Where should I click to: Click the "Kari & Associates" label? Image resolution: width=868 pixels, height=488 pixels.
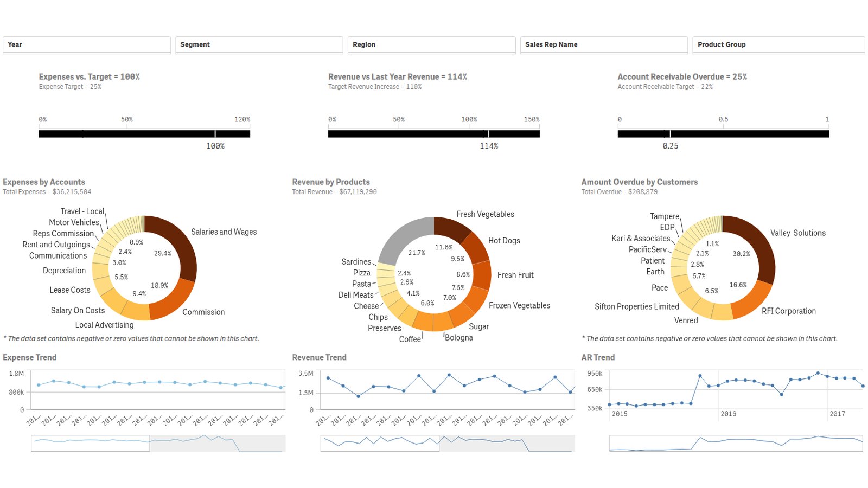[641, 239]
